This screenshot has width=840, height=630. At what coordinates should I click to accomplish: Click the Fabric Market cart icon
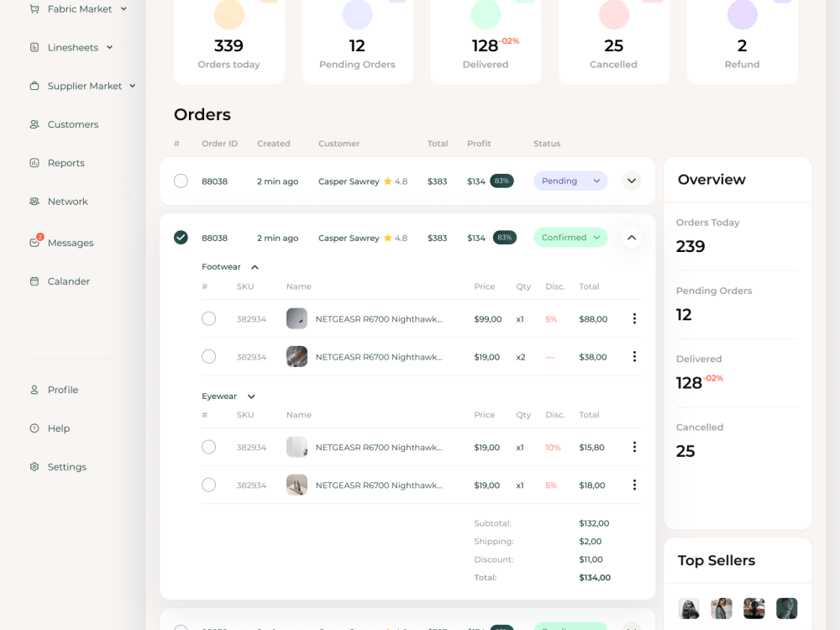[34, 9]
